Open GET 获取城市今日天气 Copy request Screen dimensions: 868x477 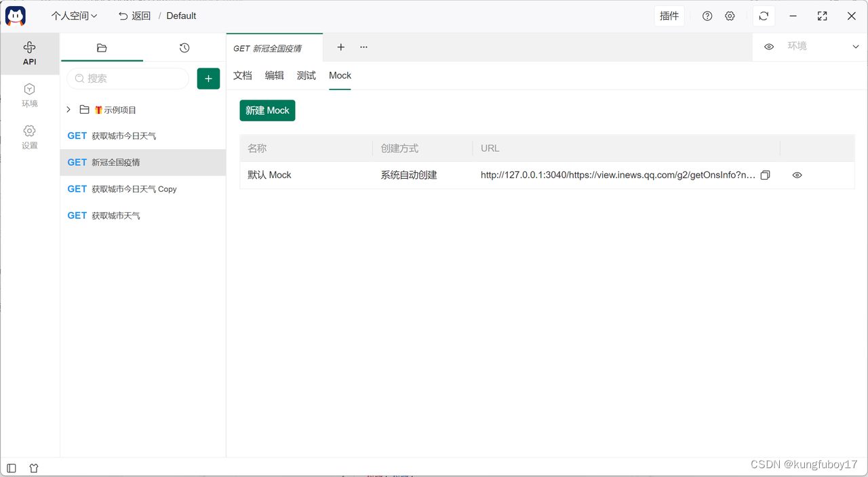point(142,189)
